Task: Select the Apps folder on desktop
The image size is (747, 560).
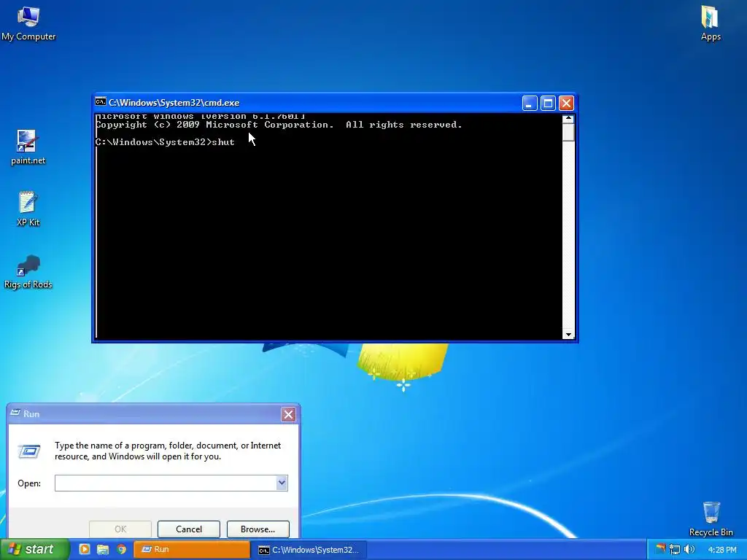Action: [711, 23]
